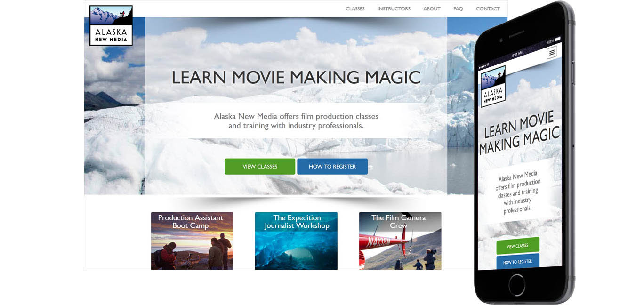Navigate to the FAQ section
The height and width of the screenshot is (305, 644).
tap(458, 8)
